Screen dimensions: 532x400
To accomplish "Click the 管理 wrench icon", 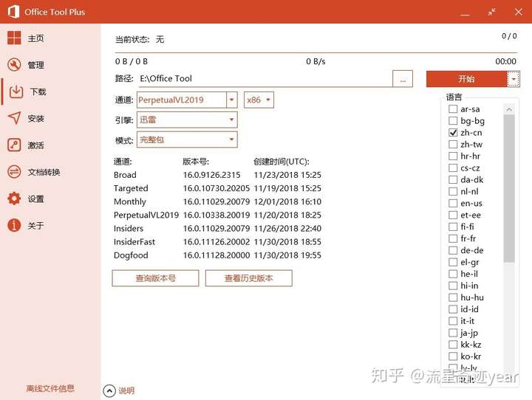I will tap(14, 64).
